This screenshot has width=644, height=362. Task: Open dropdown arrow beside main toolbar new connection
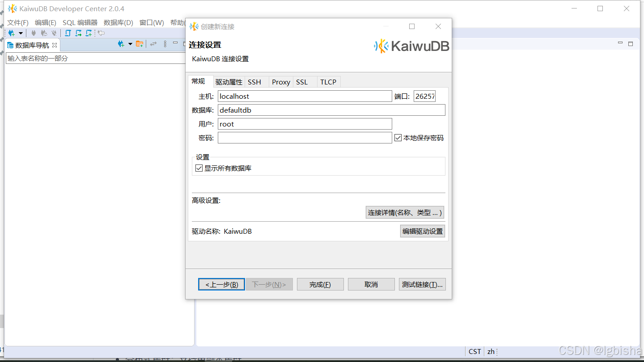tap(21, 33)
